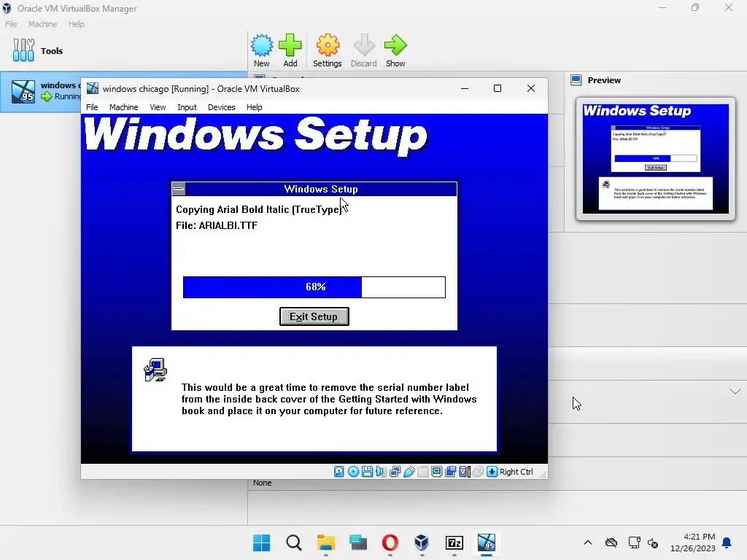Open the Windows Start menu
This screenshot has height=560, width=747.
coord(261,542)
